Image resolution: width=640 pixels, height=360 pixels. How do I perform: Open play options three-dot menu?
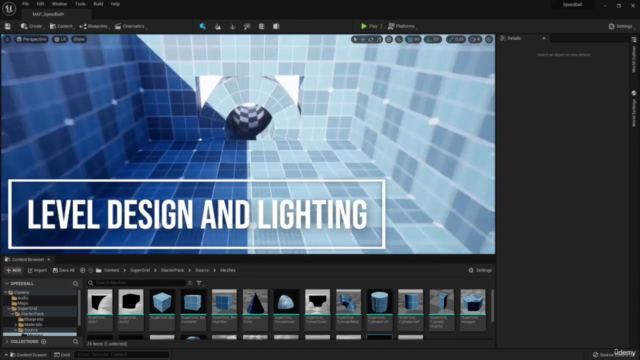click(x=381, y=26)
